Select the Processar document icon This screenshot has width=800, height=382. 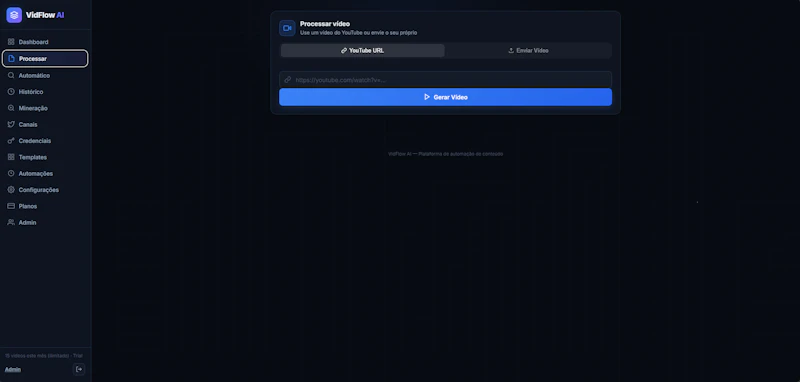[11, 59]
